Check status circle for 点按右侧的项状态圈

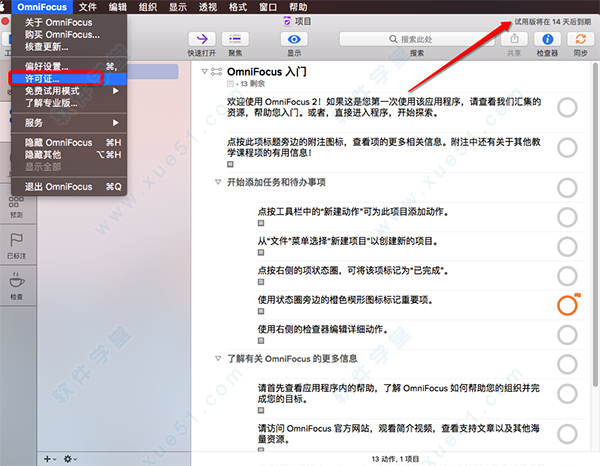point(567,276)
